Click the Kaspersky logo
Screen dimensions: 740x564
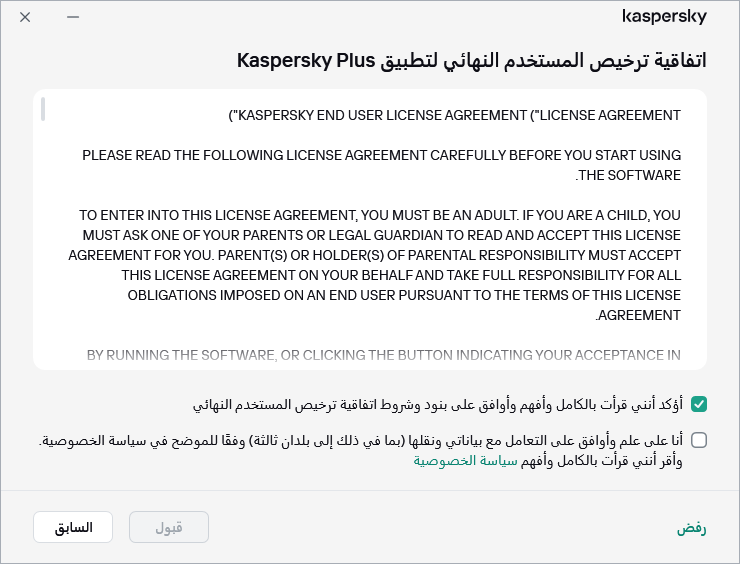click(664, 17)
